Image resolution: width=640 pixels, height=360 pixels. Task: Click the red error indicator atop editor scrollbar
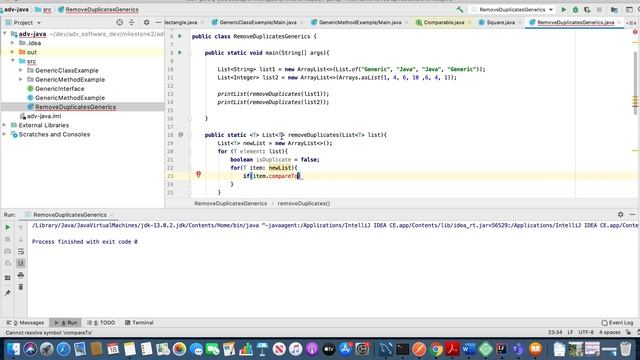(x=635, y=32)
